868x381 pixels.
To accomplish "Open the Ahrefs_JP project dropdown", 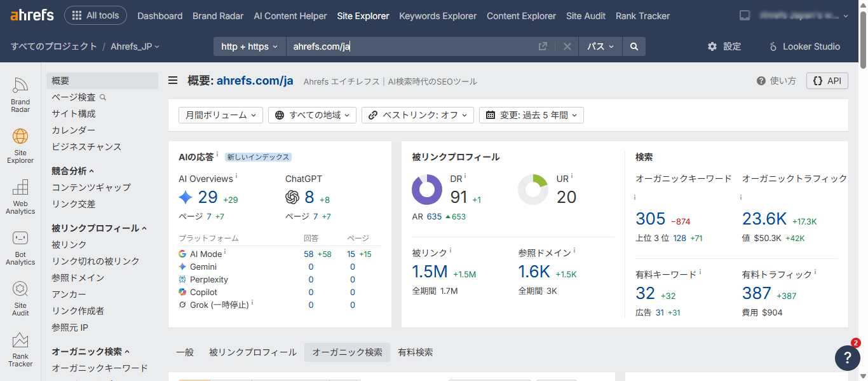I will coord(135,46).
